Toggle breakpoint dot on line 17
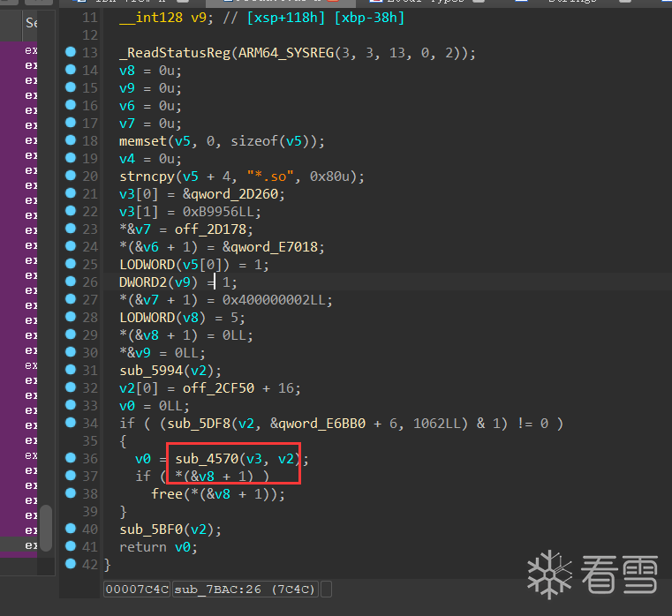 tap(71, 123)
